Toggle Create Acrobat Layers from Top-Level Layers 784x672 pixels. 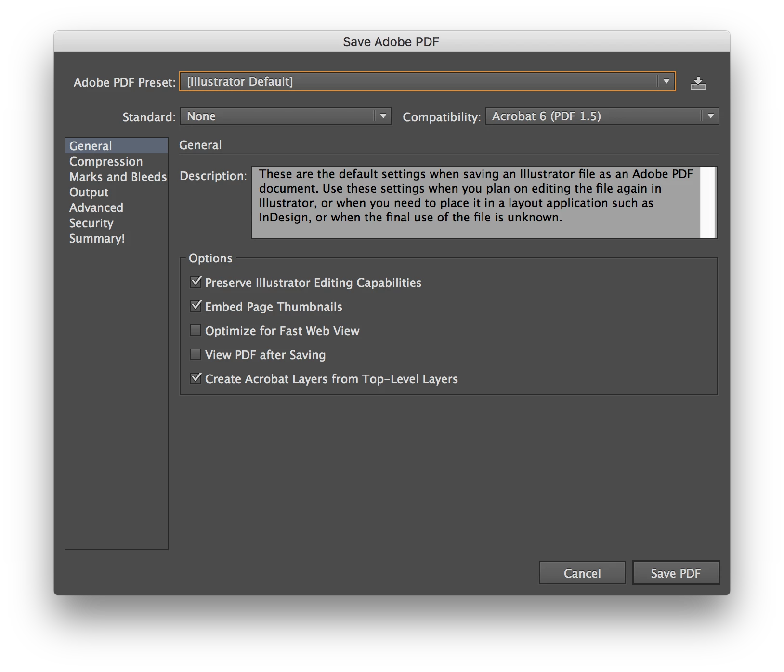pyautogui.click(x=196, y=378)
